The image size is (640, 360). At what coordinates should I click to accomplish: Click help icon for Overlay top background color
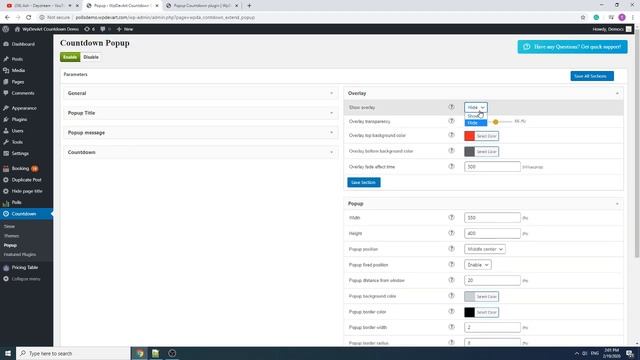pyautogui.click(x=451, y=135)
